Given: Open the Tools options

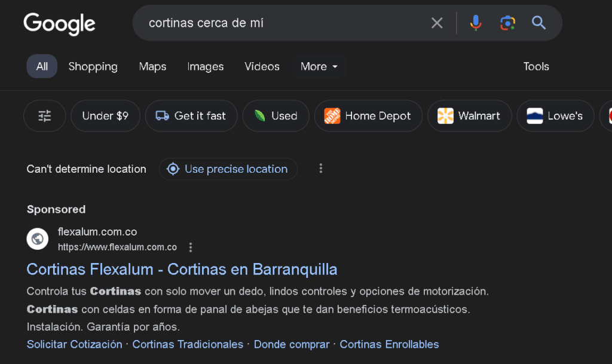Looking at the screenshot, I should click(536, 66).
